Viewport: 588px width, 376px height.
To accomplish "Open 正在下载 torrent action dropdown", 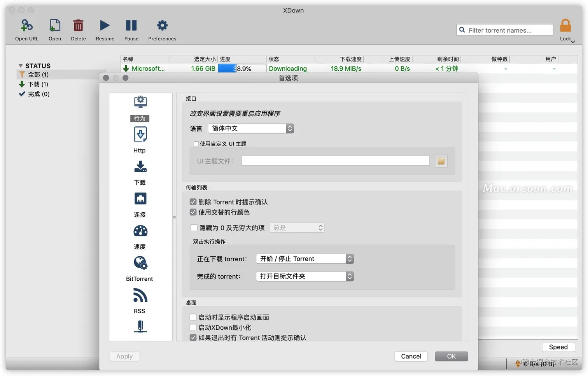I will coord(304,259).
